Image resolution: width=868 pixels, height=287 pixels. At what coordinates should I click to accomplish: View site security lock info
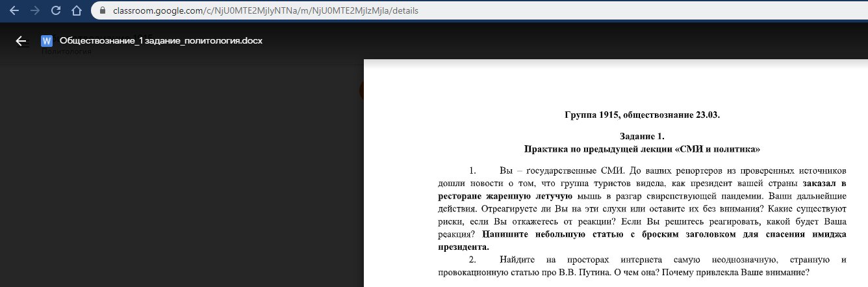(x=101, y=11)
